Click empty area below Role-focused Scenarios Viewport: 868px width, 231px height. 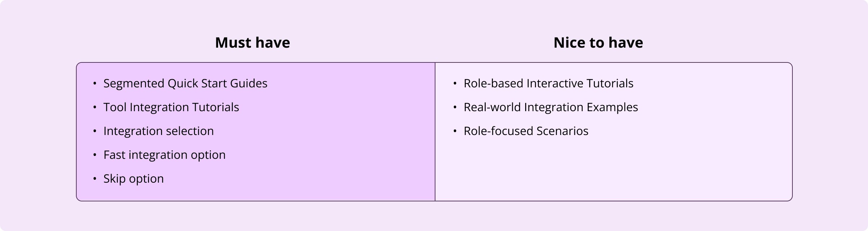coord(613,170)
